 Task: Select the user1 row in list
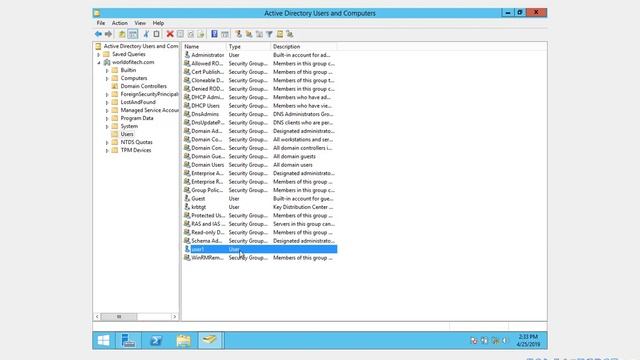pyautogui.click(x=260, y=249)
